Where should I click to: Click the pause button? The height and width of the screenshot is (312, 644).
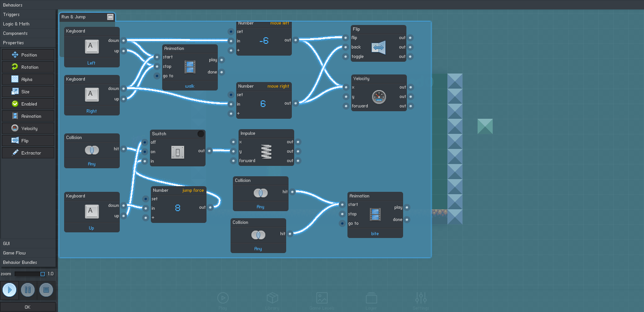click(28, 289)
